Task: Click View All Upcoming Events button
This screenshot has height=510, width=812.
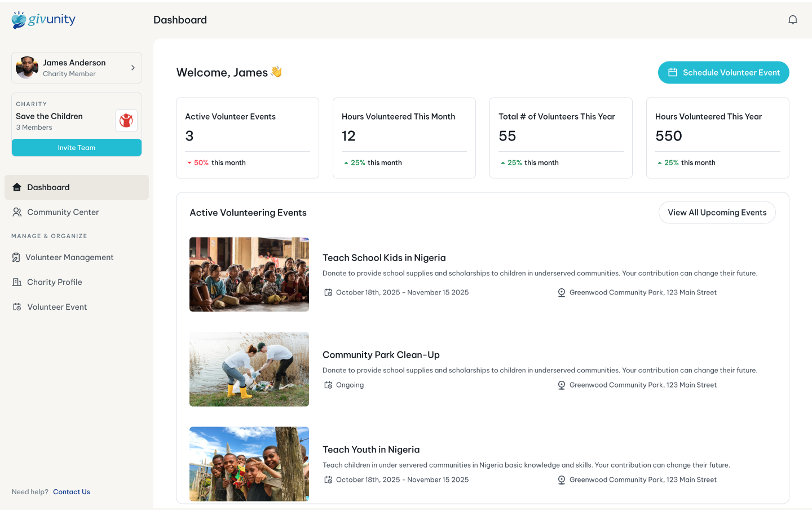Action: 717,213
